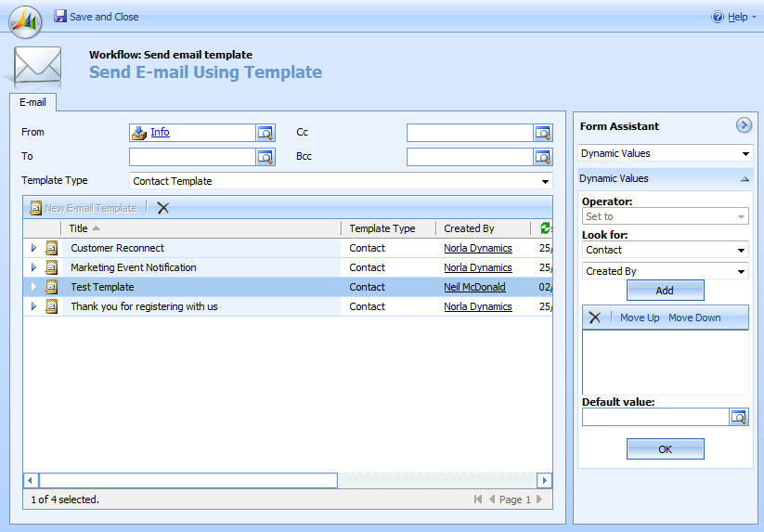Collapse the Dynamic Values section header
764x532 pixels.
745,178
